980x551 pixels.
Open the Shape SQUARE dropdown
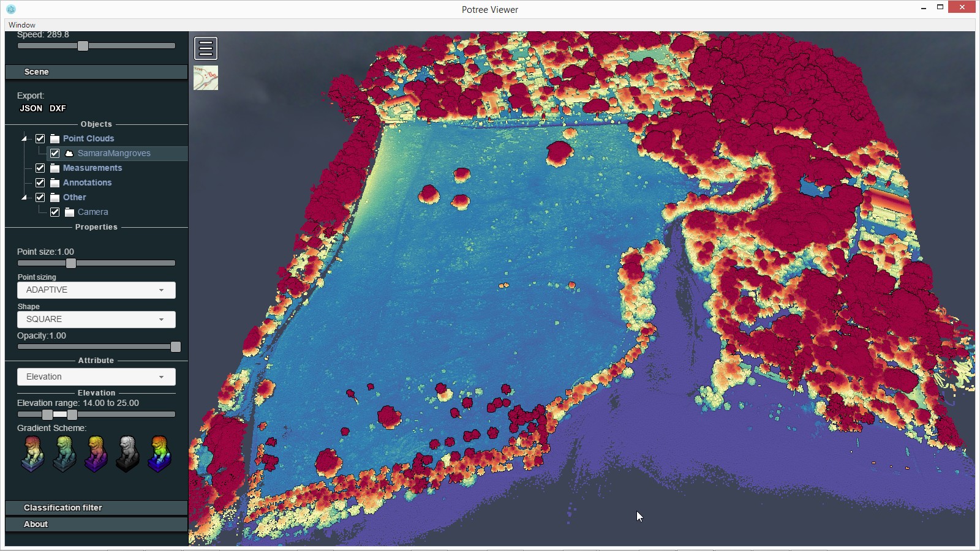[96, 320]
